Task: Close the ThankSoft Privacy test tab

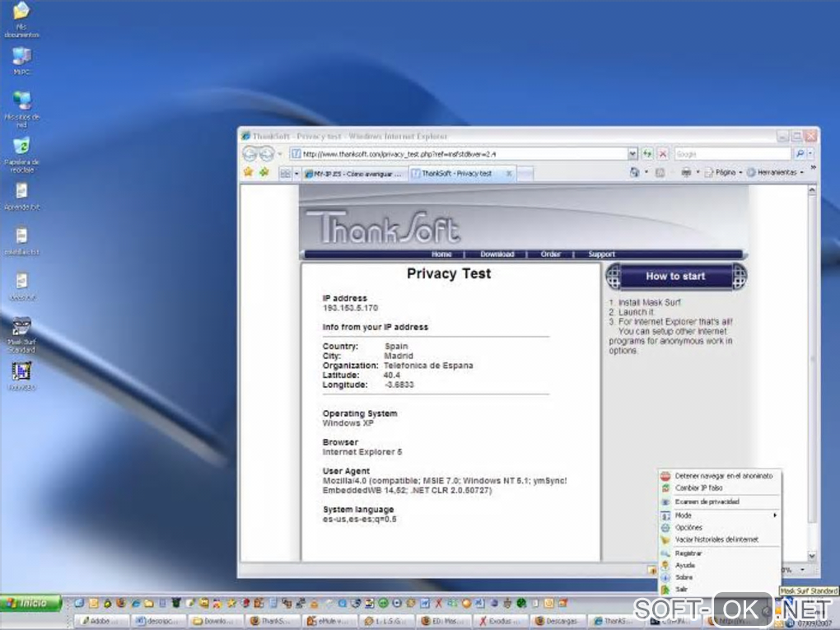Action: (509, 173)
